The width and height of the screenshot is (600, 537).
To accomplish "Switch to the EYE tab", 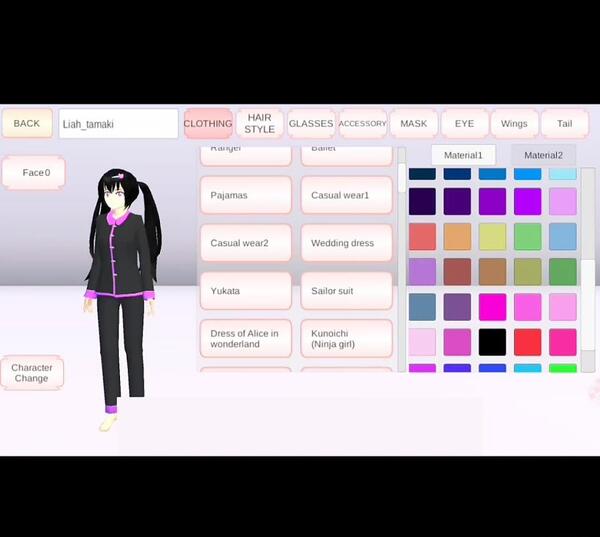I will pos(464,123).
